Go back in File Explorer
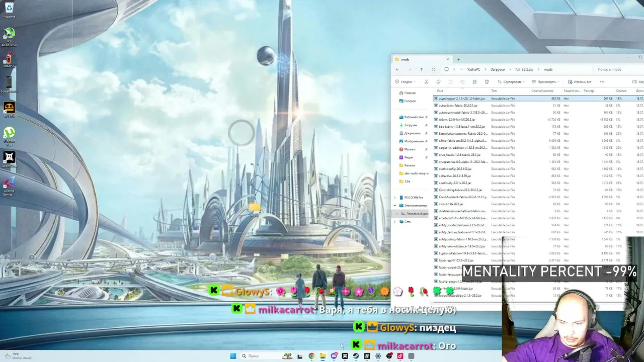Image resolution: width=644 pixels, height=362 pixels. pos(397,69)
